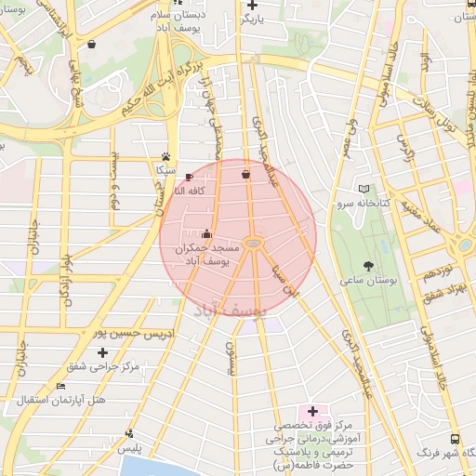Click the police station icon above پلیس
The height and width of the screenshot is (476, 476).
click(x=129, y=433)
